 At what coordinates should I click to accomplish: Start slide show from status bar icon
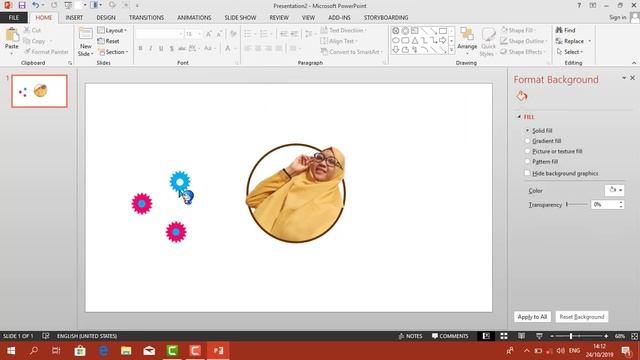pyautogui.click(x=539, y=336)
